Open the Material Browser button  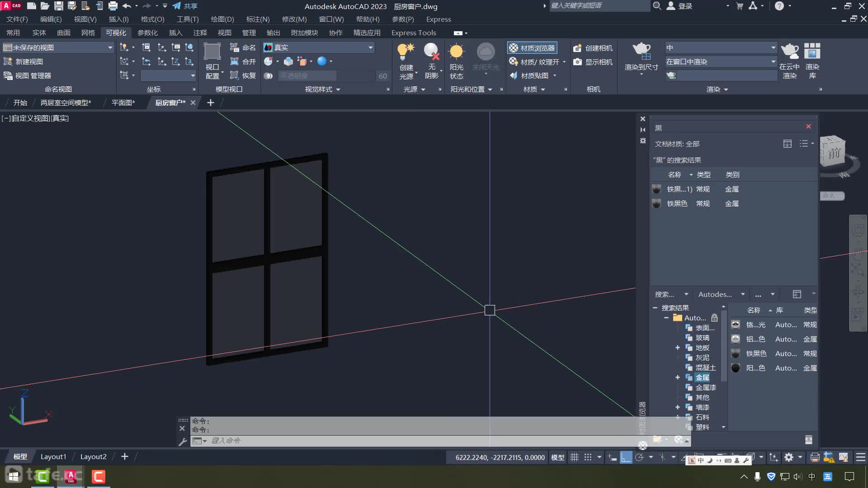pyautogui.click(x=532, y=48)
